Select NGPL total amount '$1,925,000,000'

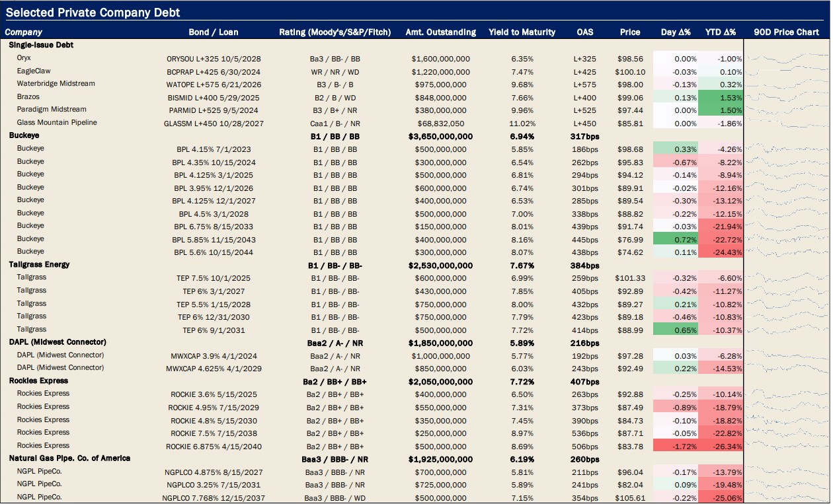pyautogui.click(x=440, y=459)
